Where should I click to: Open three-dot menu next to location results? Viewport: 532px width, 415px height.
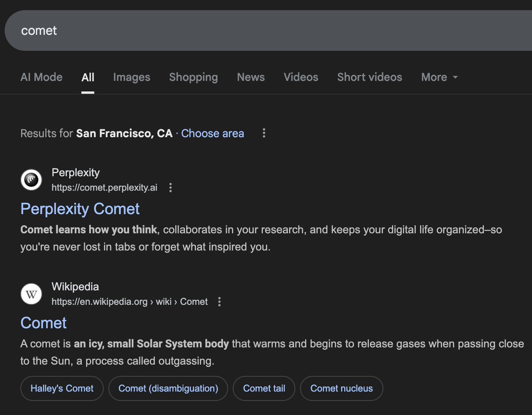(x=264, y=133)
